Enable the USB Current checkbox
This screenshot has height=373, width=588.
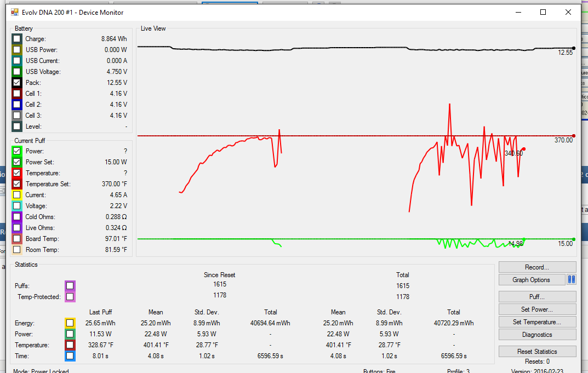[17, 61]
